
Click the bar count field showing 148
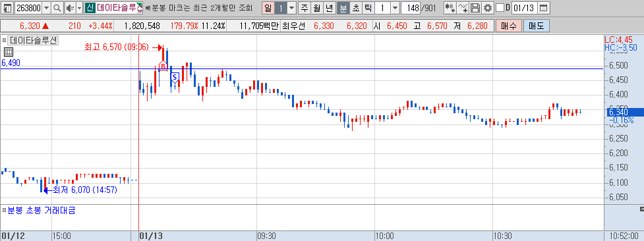[410, 7]
